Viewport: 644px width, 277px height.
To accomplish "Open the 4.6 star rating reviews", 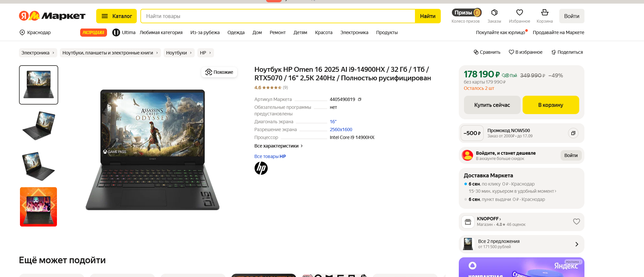I will click(271, 88).
